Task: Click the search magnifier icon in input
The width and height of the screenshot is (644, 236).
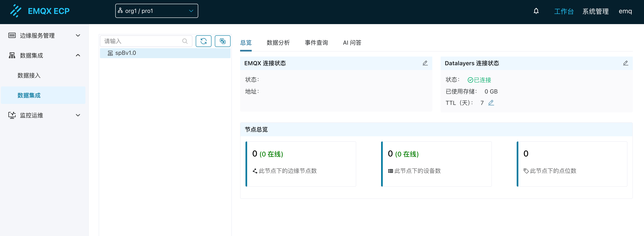Action: click(x=185, y=41)
